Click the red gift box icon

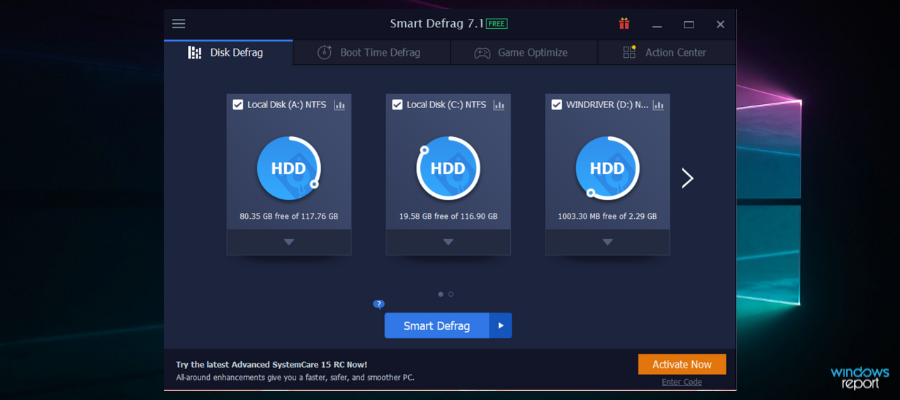coord(624,24)
